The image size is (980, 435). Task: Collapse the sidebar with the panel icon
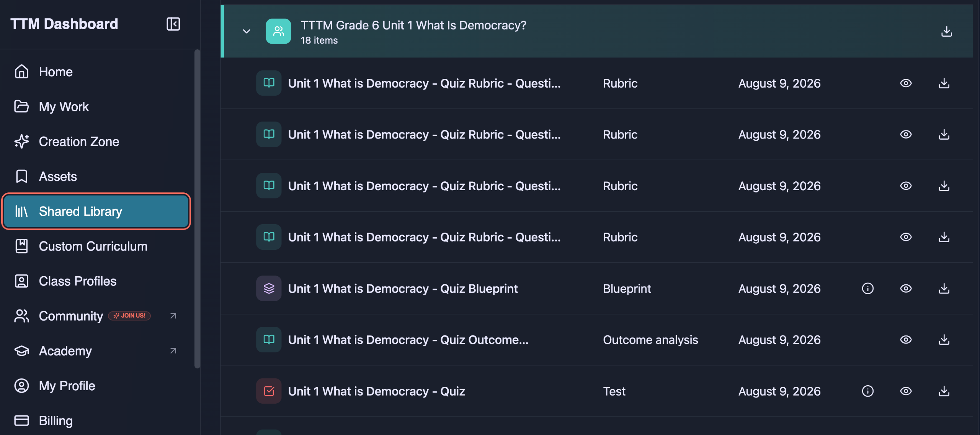point(173,24)
